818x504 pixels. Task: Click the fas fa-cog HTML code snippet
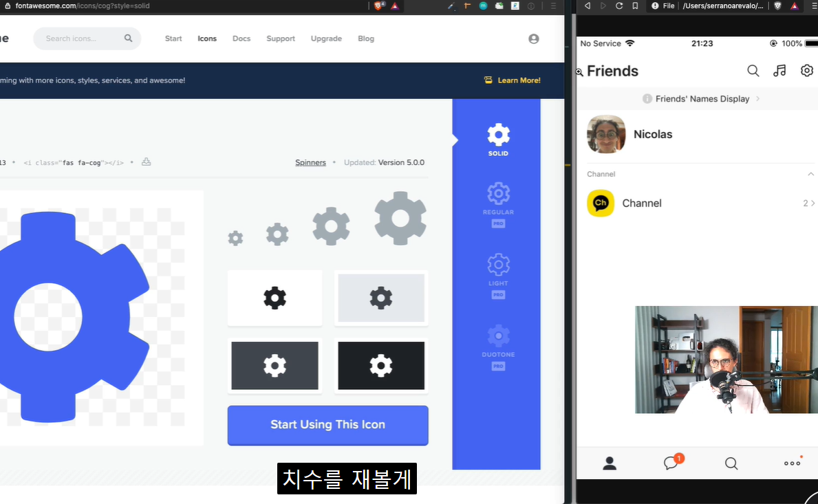point(74,163)
